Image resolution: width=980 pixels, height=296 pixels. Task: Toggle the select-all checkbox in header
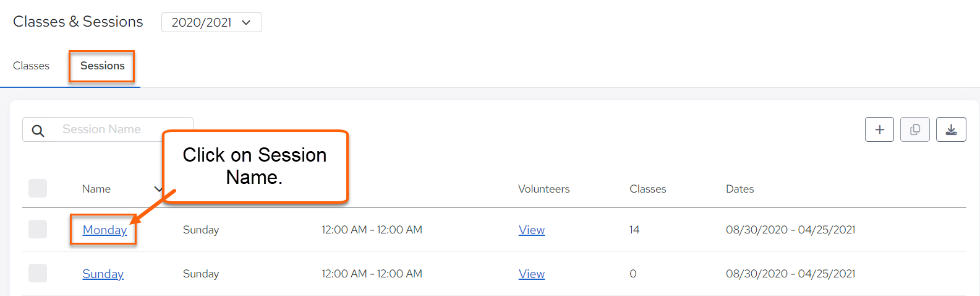pos(38,188)
